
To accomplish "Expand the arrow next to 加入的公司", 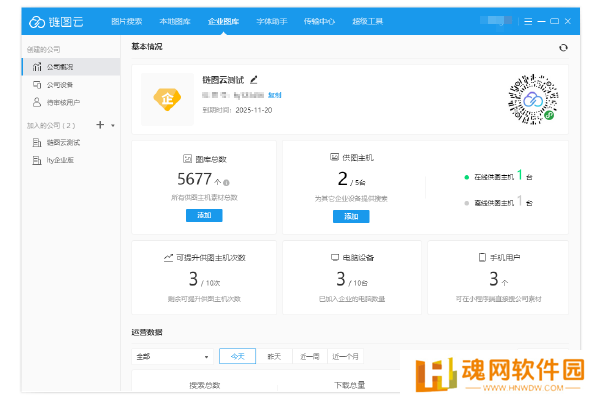I will pos(113,125).
